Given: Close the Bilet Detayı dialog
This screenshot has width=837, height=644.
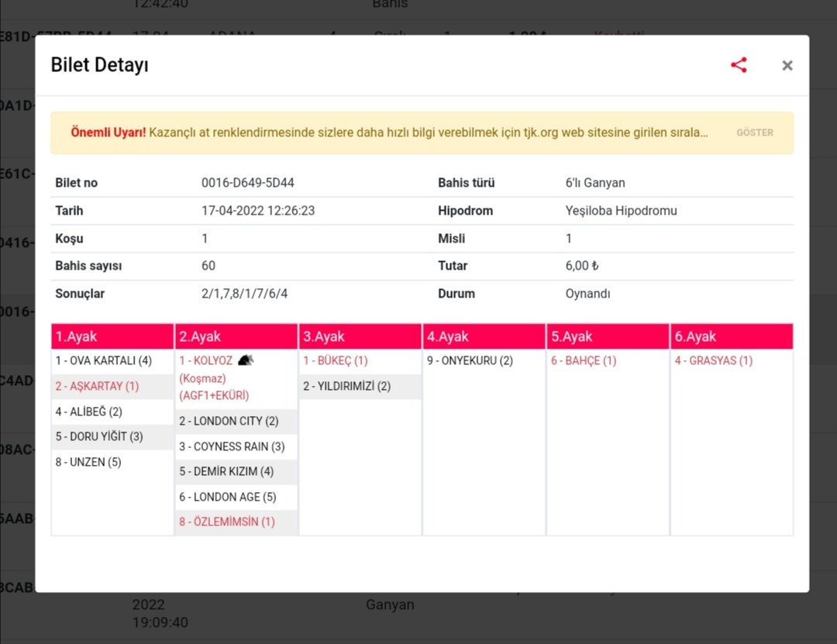Looking at the screenshot, I should 787,66.
